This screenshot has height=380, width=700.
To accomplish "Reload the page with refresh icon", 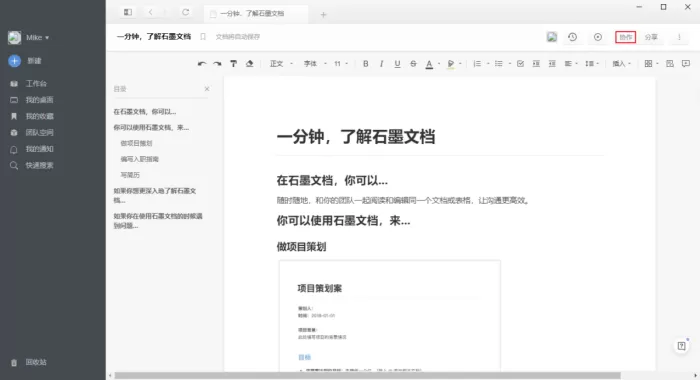I will [x=186, y=13].
